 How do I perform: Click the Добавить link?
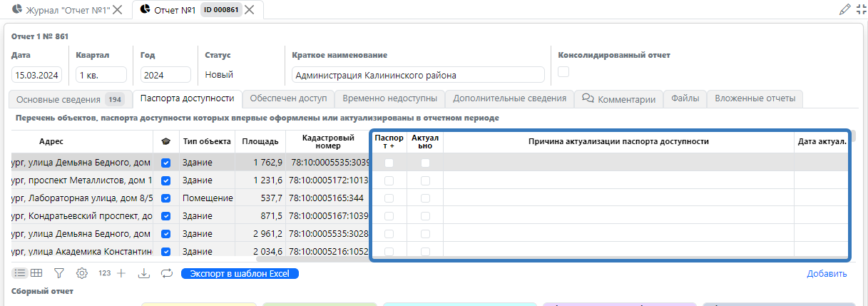(x=827, y=274)
